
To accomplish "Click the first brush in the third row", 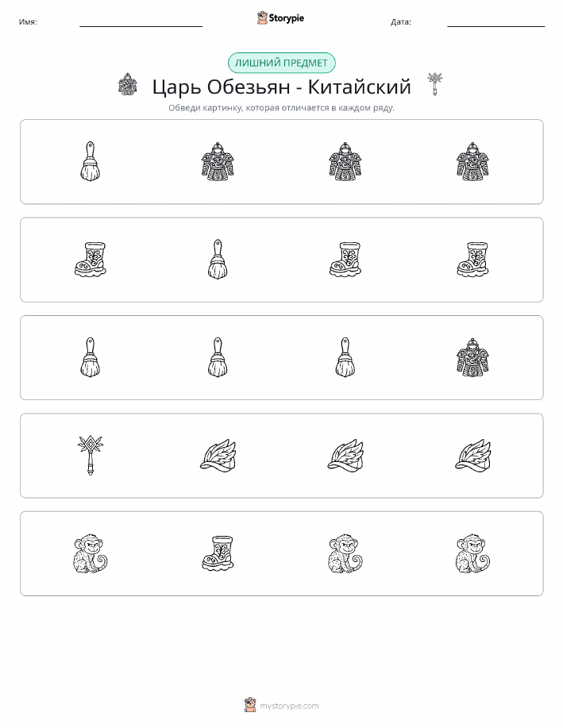I will (x=90, y=357).
